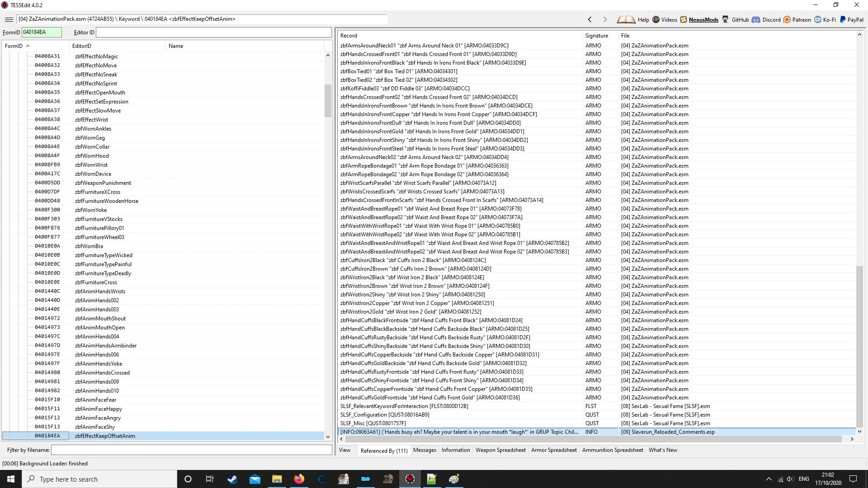
Task: Switch to Referenced By (111) tab
Action: tap(384, 450)
